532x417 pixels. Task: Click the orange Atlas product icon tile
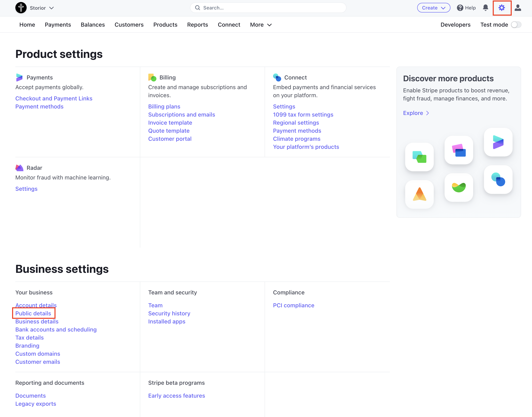click(x=419, y=194)
